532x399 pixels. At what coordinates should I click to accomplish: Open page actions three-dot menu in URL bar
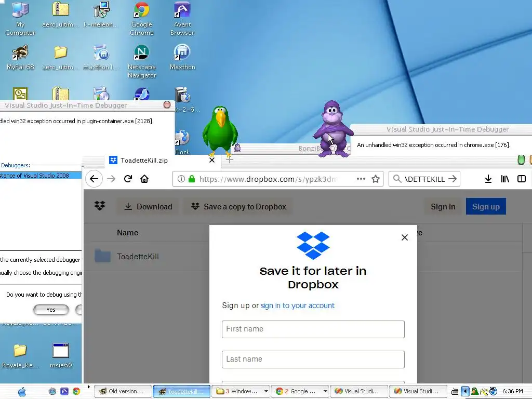click(361, 179)
